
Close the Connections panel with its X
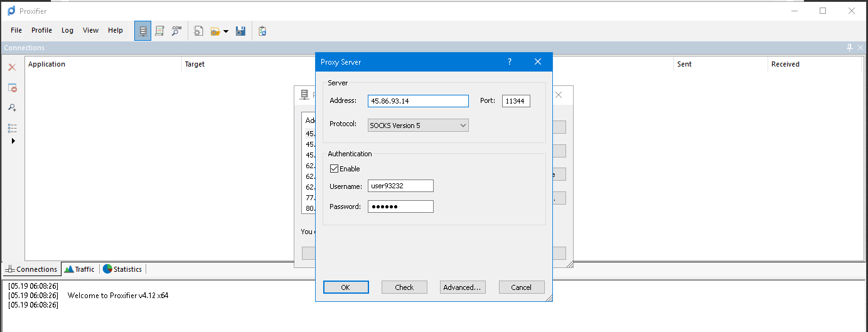[860, 48]
